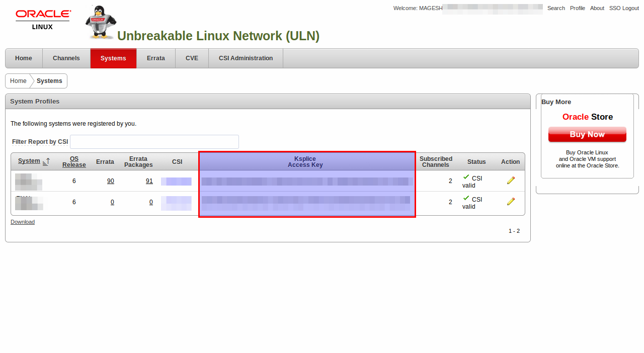
Task: Click the System column sort arrow icon
Action: [x=46, y=161]
